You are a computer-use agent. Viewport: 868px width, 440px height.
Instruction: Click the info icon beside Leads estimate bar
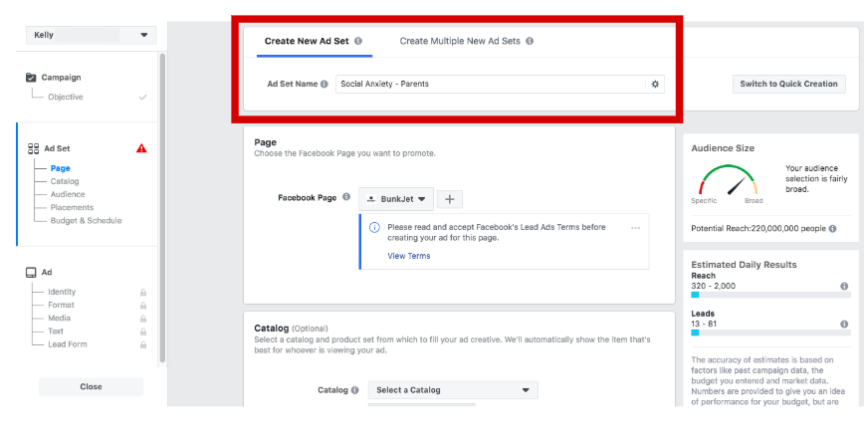point(844,324)
